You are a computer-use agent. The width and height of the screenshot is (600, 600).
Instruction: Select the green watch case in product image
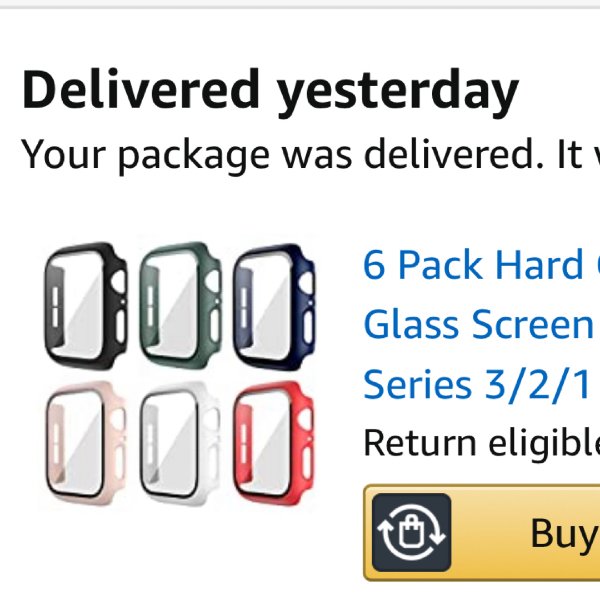(x=181, y=306)
